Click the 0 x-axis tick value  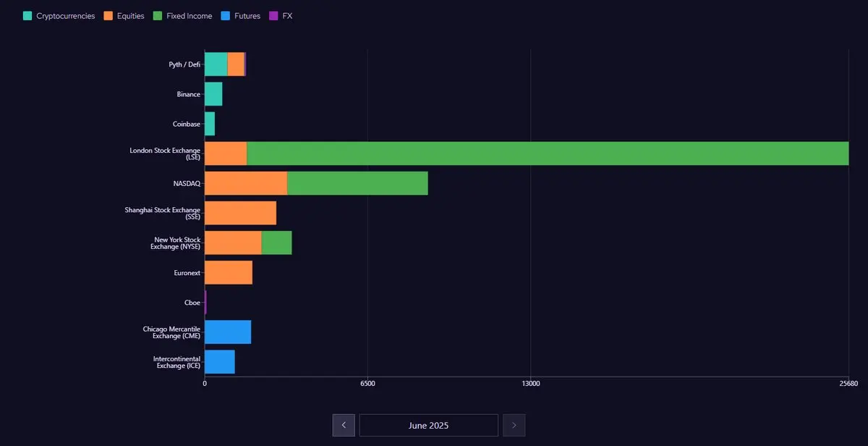(205, 383)
